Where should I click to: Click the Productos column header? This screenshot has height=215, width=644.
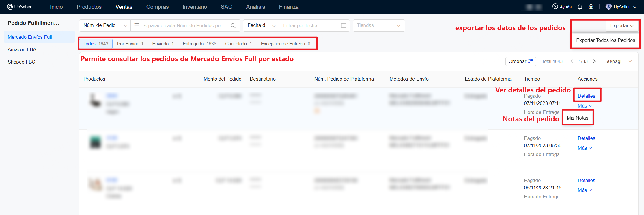click(x=94, y=79)
